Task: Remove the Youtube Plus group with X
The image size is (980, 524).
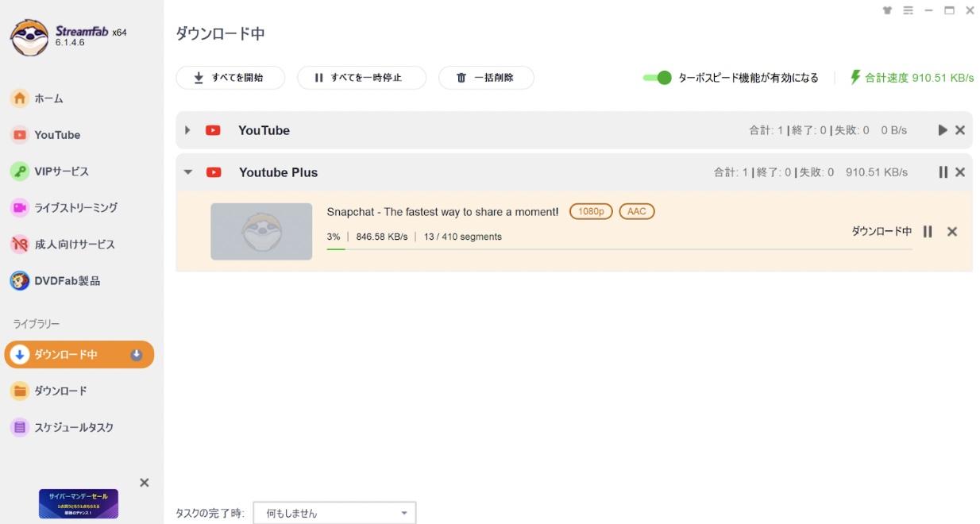Action: point(960,172)
